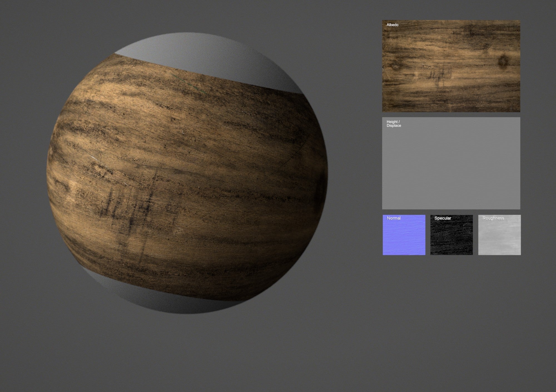Click the wood material preview sphere
The width and height of the screenshot is (556, 392).
[187, 173]
